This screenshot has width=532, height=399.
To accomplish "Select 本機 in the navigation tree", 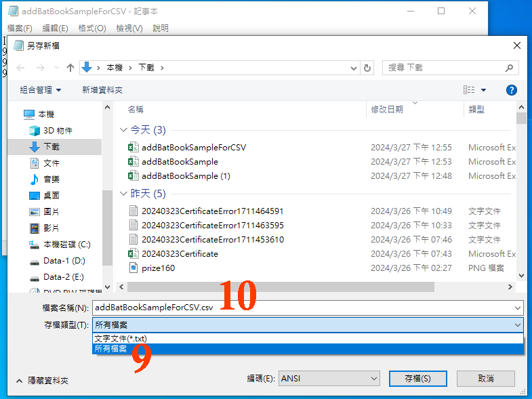I will click(46, 114).
